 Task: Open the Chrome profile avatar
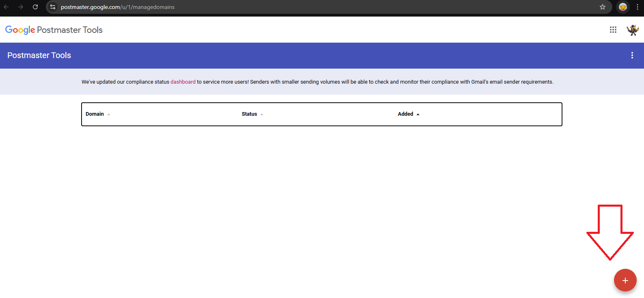click(622, 7)
